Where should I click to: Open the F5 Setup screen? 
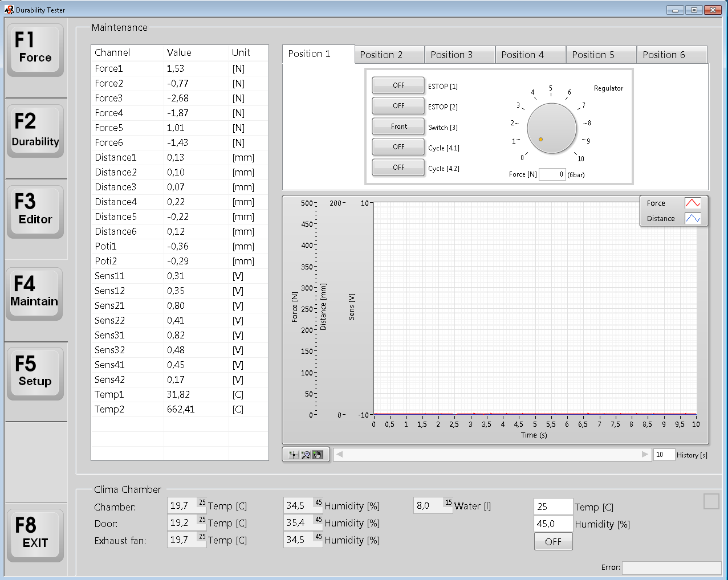tap(35, 373)
